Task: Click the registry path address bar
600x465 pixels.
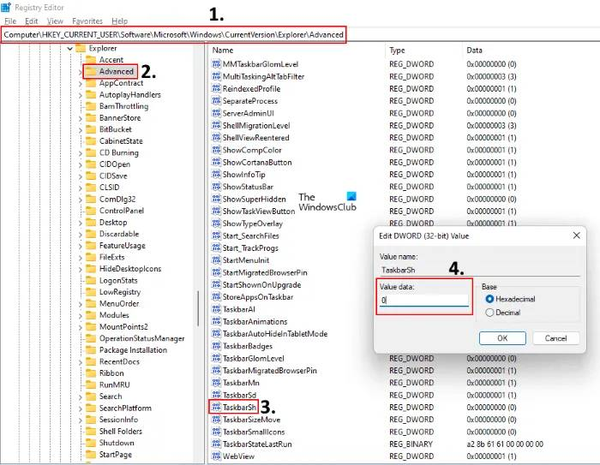Action: tap(175, 35)
